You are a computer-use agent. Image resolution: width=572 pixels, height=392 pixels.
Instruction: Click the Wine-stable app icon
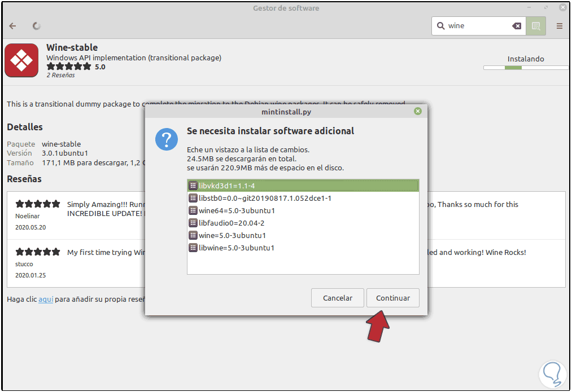tap(21, 60)
